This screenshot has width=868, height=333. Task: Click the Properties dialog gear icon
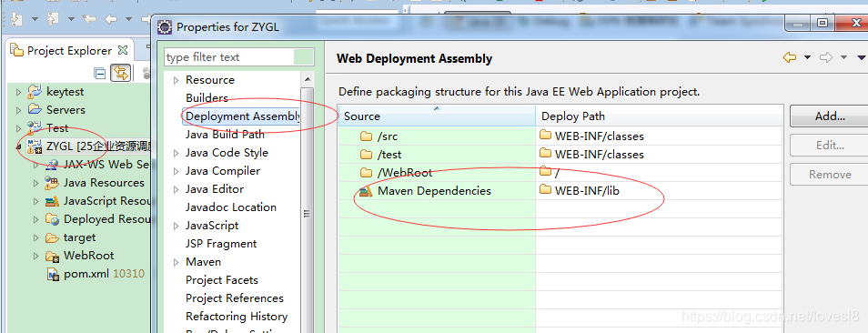click(x=165, y=26)
